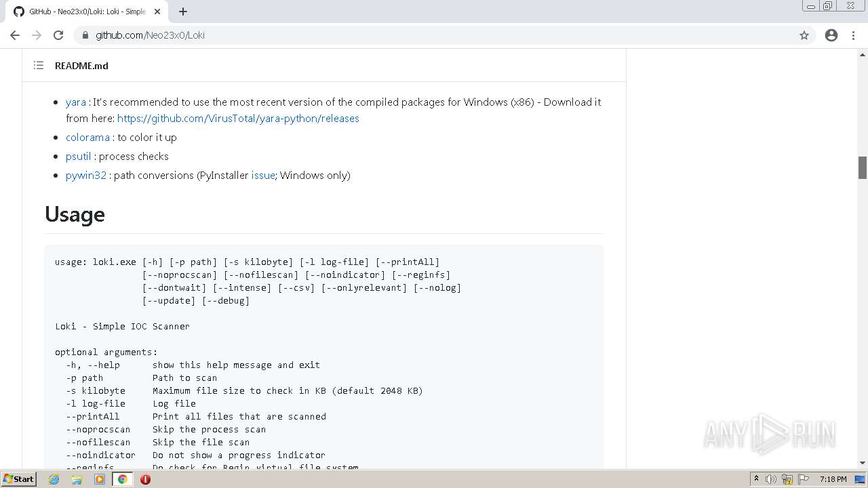This screenshot has width=868, height=488.
Task: Click the '-l log-file' argument line
Action: click(x=130, y=403)
